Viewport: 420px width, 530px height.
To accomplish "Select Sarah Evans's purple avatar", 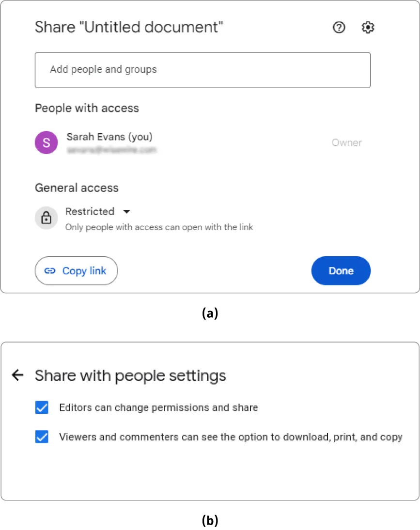I will (46, 142).
